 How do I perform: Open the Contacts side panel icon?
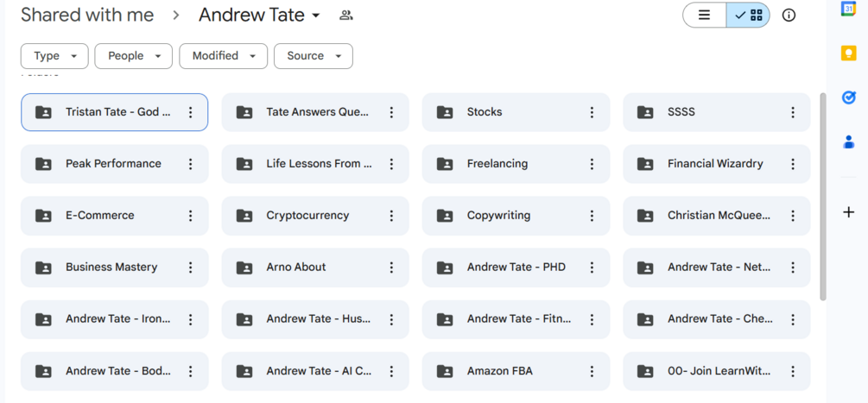tap(849, 142)
